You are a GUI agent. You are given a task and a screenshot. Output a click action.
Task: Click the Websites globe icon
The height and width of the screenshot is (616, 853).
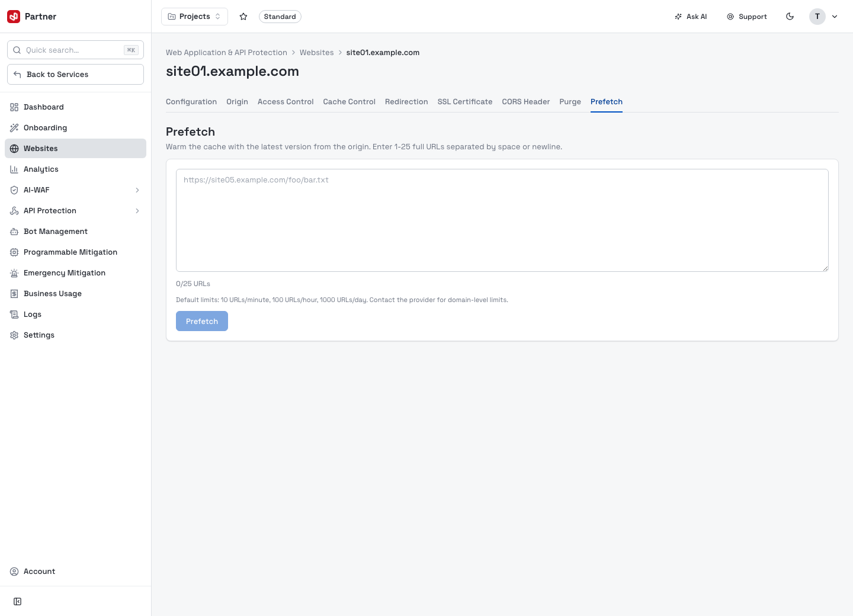tap(14, 149)
